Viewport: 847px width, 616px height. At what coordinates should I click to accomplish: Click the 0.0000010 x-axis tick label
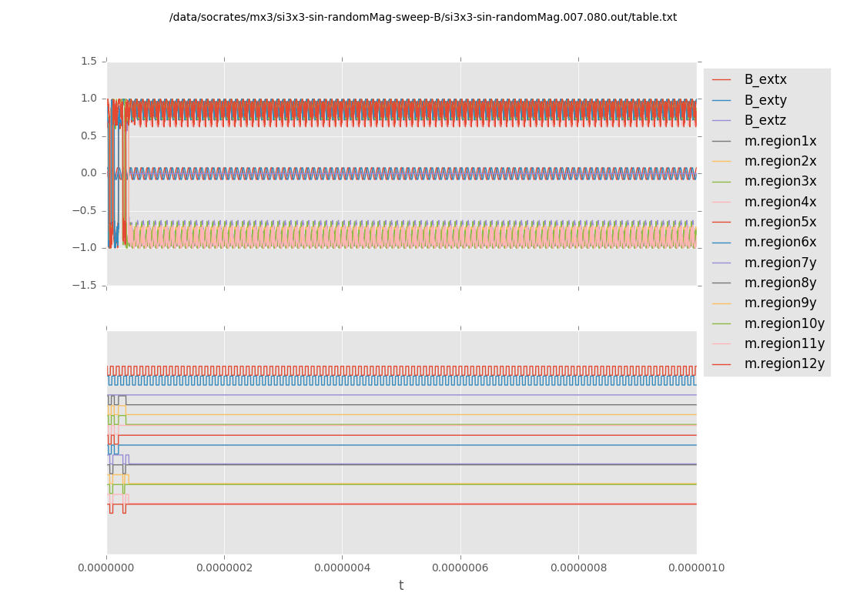tap(696, 568)
